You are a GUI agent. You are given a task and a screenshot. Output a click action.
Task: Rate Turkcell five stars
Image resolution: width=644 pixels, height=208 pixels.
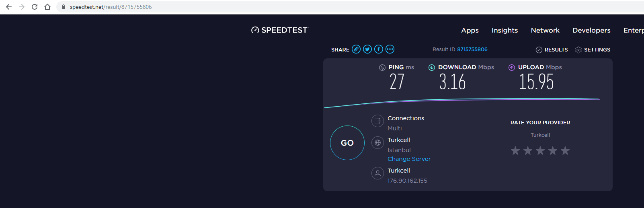pyautogui.click(x=565, y=151)
